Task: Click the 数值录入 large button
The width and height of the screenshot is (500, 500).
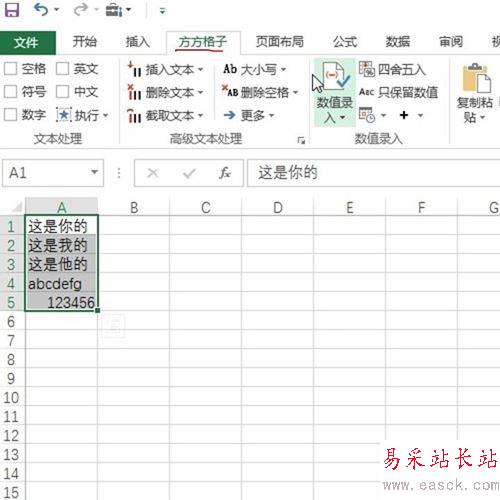Action: point(334,92)
